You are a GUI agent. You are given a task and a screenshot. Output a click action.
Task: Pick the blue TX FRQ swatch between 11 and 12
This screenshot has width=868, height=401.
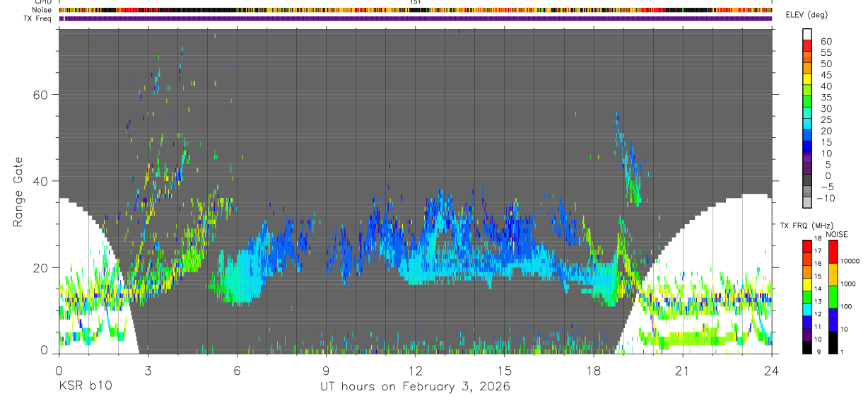click(x=807, y=322)
